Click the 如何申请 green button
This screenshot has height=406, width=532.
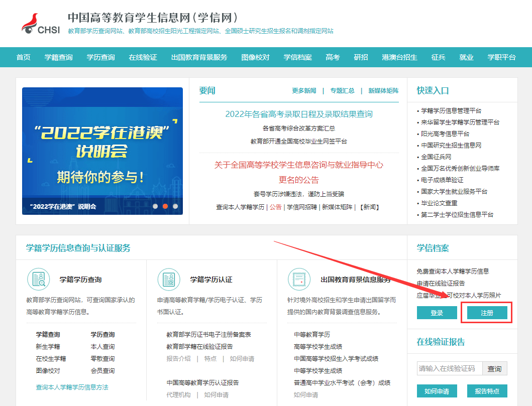(437, 391)
